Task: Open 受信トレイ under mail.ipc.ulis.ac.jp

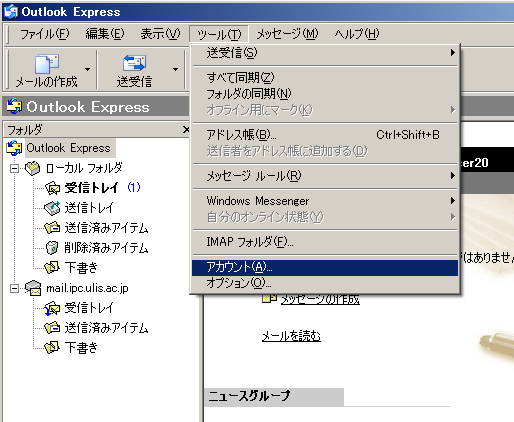Action: tap(80, 308)
